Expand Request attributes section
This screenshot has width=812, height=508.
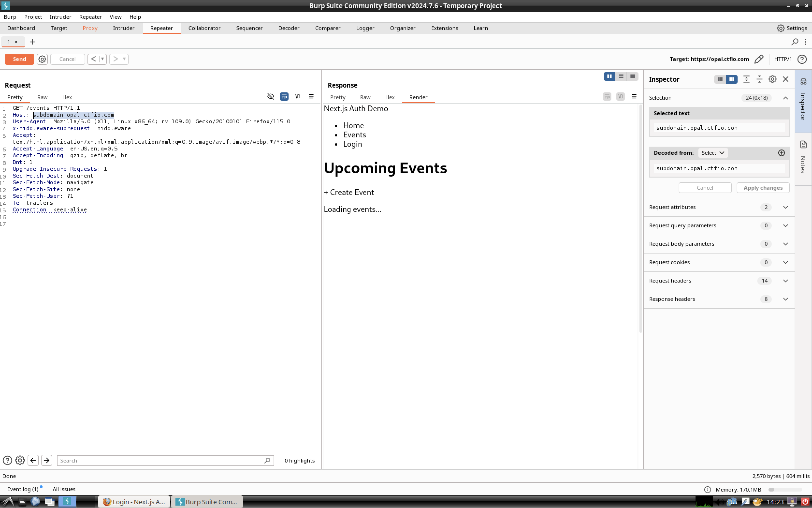pyautogui.click(x=785, y=207)
